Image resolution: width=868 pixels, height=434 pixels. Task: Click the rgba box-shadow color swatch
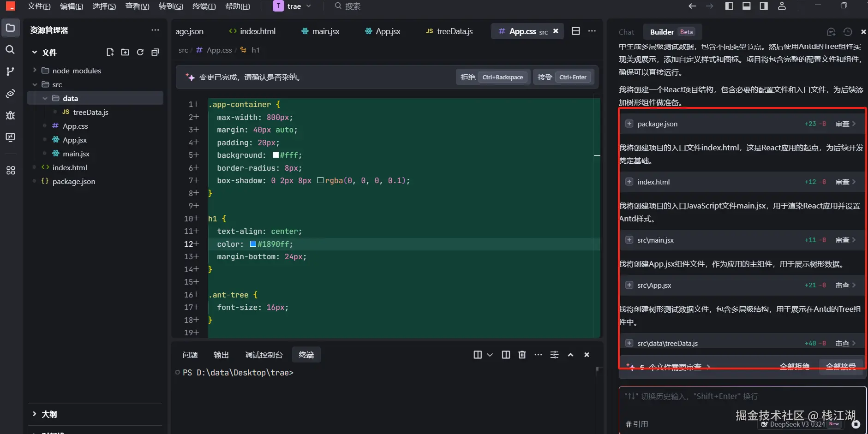tap(321, 180)
